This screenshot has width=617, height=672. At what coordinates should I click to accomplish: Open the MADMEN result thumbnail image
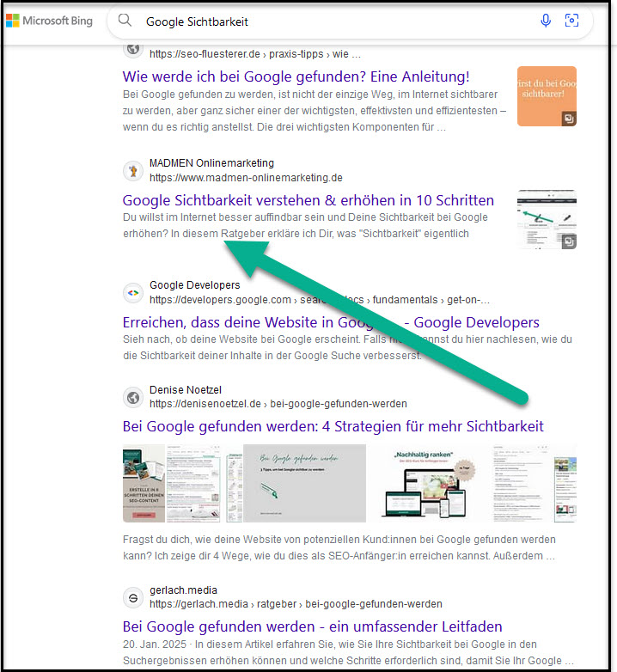pyautogui.click(x=547, y=219)
